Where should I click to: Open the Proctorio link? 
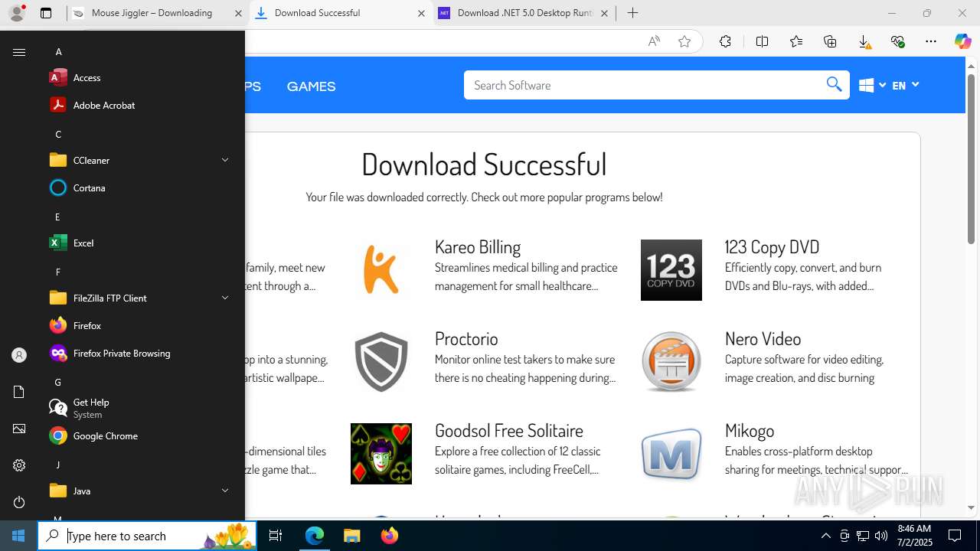(x=466, y=338)
